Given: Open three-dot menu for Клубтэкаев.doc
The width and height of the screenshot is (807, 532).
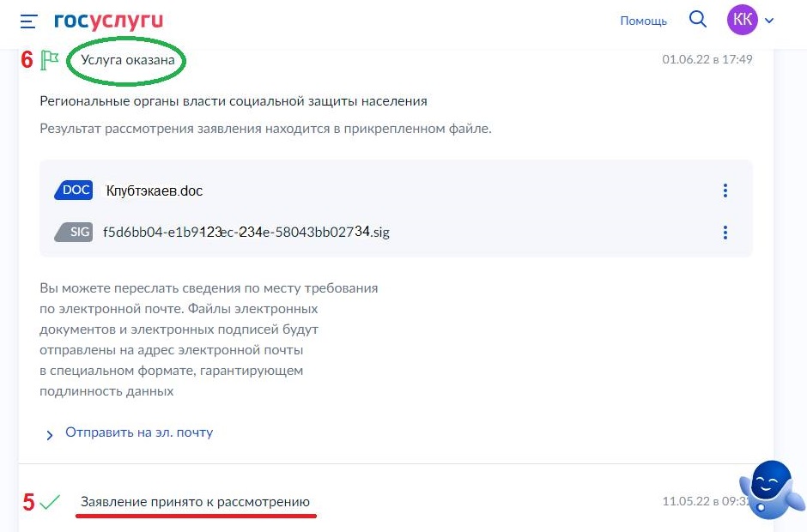Looking at the screenshot, I should point(725,190).
